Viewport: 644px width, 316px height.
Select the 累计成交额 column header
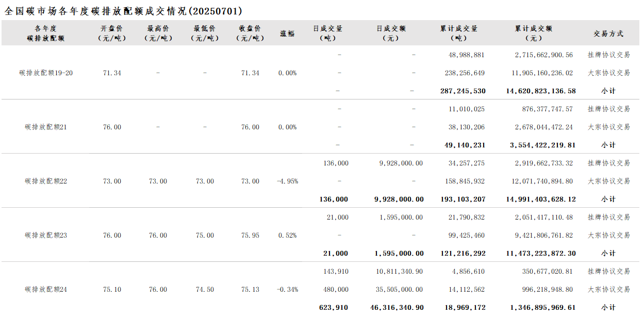coord(533,33)
